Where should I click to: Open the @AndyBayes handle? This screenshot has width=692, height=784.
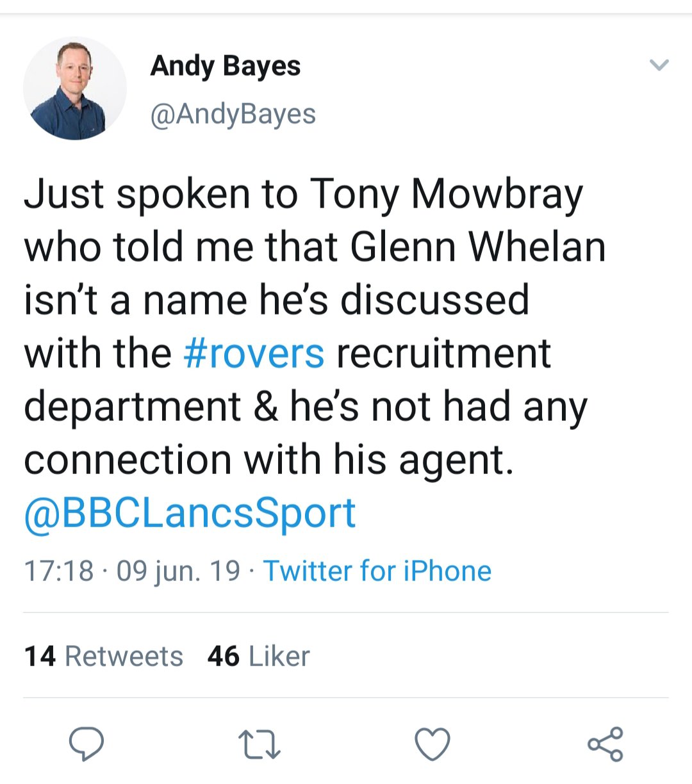coord(233,114)
